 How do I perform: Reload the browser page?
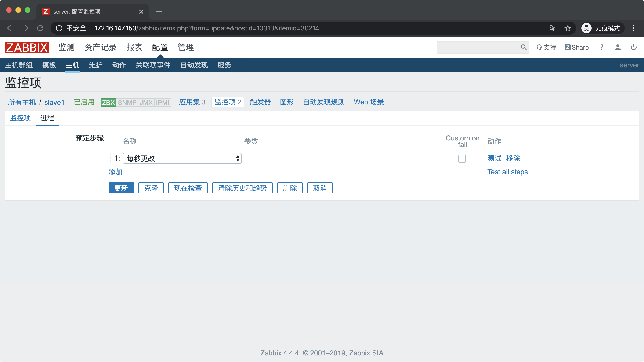point(40,28)
